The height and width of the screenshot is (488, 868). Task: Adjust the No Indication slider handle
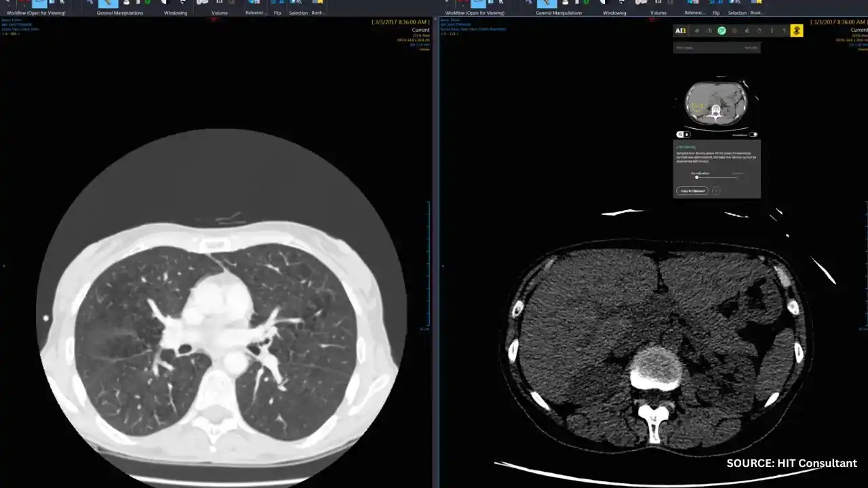pos(696,178)
